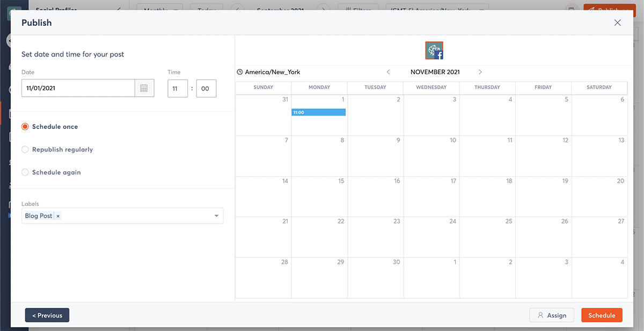
Task: Select Schedule again option
Action: [25, 172]
